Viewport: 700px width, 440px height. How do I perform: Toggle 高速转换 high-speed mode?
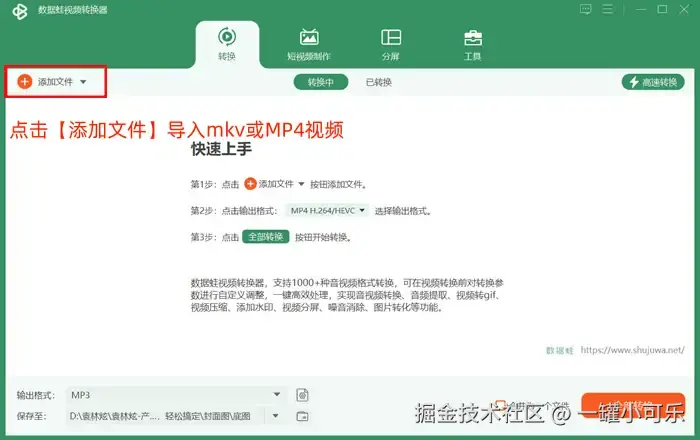(653, 82)
